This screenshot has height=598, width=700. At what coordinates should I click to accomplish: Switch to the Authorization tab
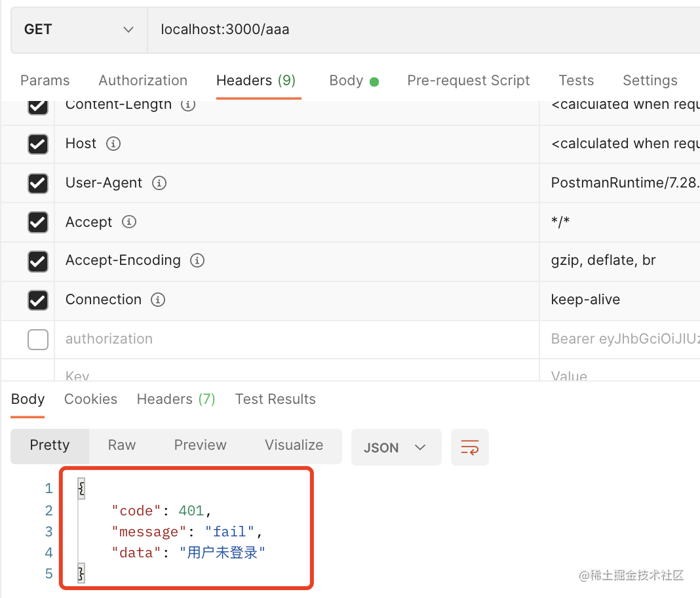tap(143, 81)
